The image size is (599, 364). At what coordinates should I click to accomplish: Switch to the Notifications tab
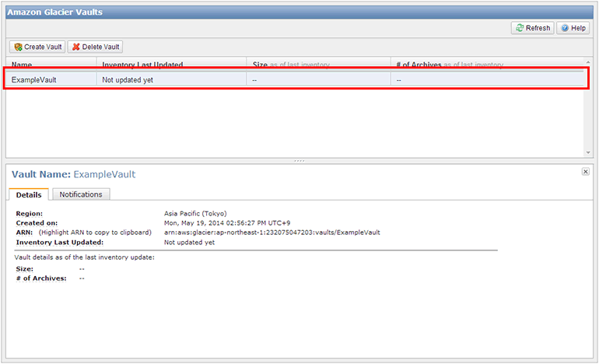(81, 194)
